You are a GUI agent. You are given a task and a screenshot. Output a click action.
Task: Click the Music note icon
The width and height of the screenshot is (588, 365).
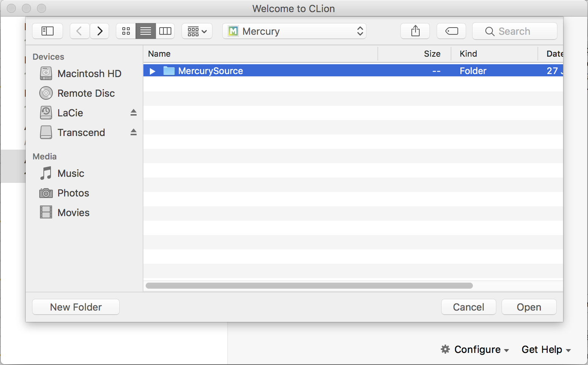46,173
